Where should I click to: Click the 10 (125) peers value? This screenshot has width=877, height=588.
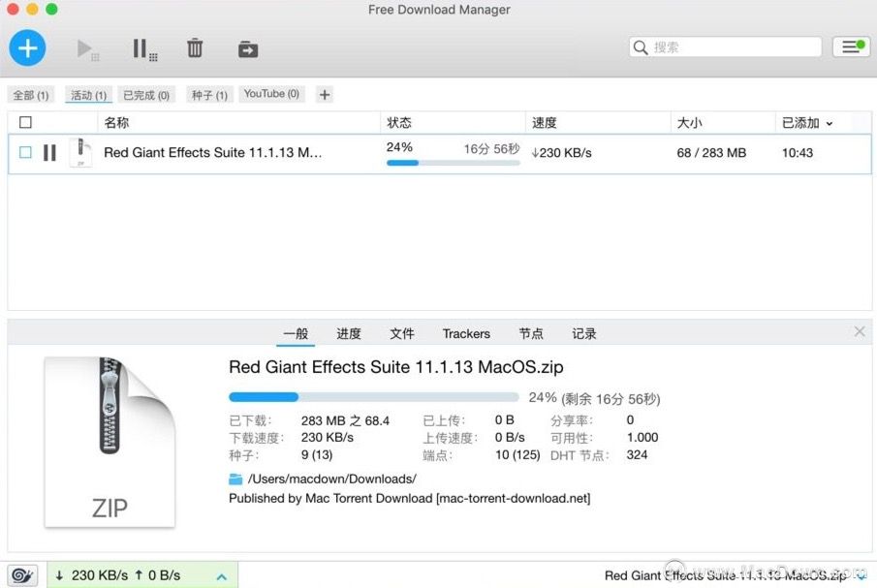(x=517, y=455)
